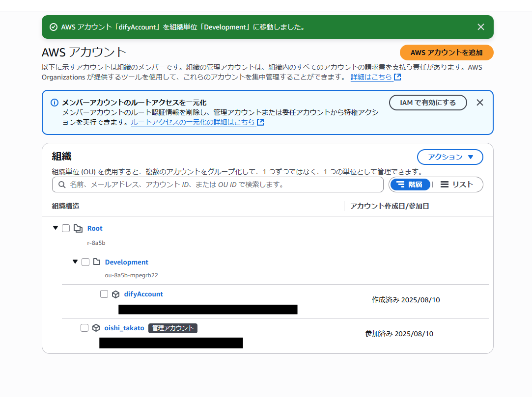Click external icon after ルートアクセス link
Screen dimensions: 532x397
260,122
